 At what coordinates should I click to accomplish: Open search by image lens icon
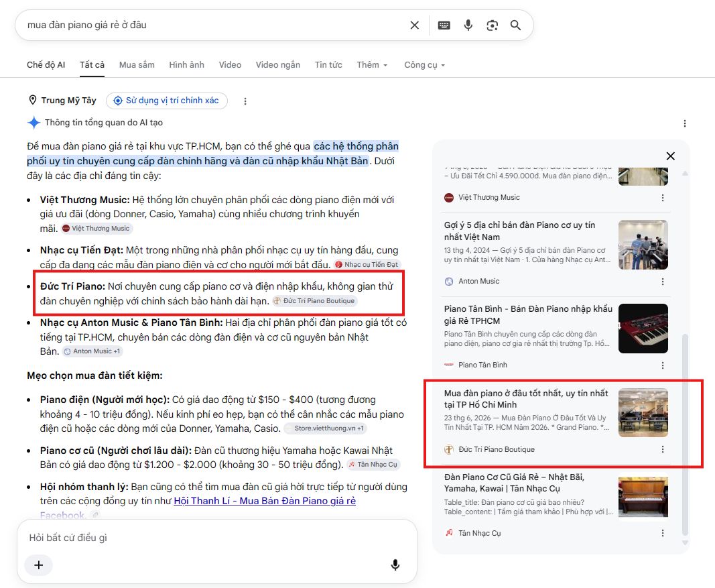point(492,25)
